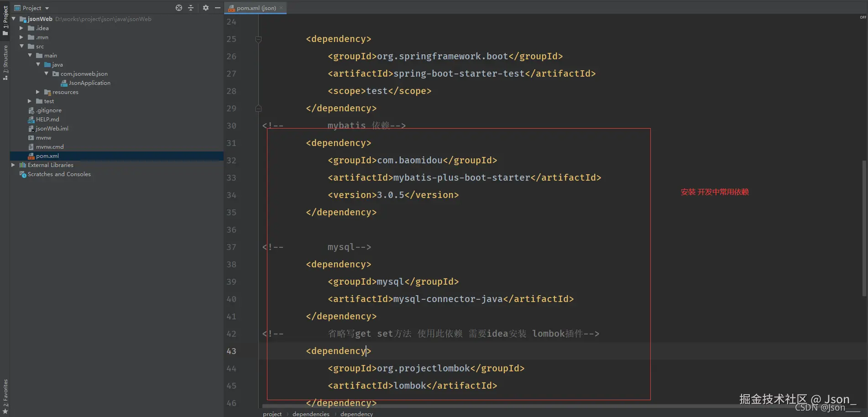Collapse the src folder
This screenshot has width=868, height=417.
click(x=21, y=46)
